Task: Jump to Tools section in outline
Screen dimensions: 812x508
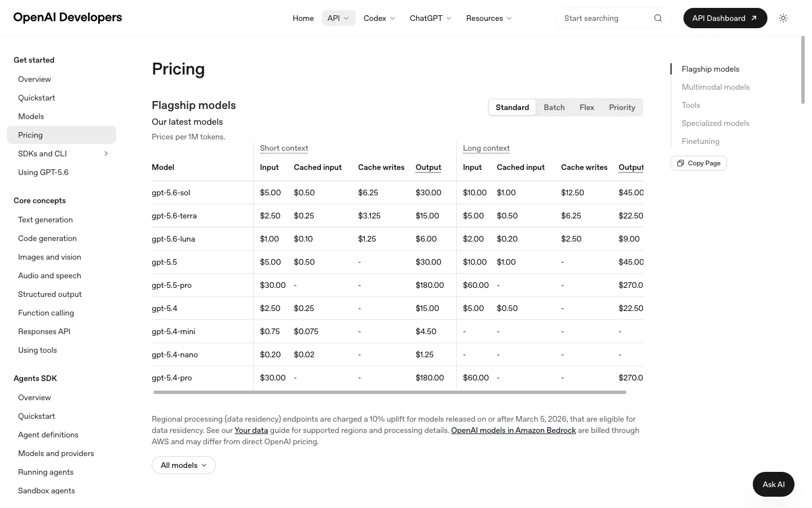Action: (691, 105)
